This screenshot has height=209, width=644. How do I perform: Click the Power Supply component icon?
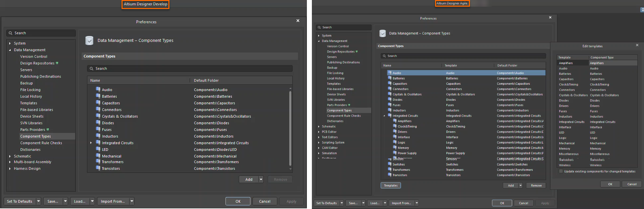click(x=395, y=153)
